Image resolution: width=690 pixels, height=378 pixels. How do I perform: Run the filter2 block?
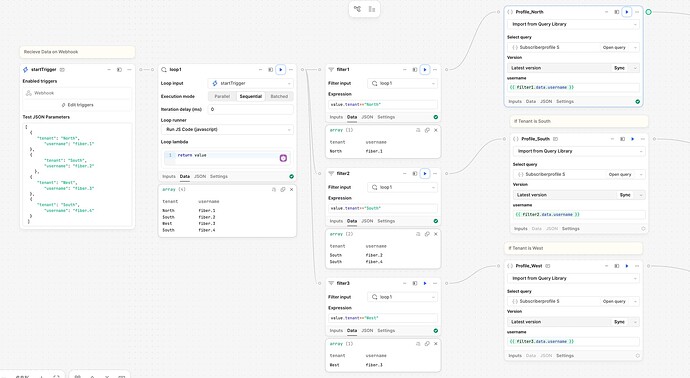pos(425,173)
